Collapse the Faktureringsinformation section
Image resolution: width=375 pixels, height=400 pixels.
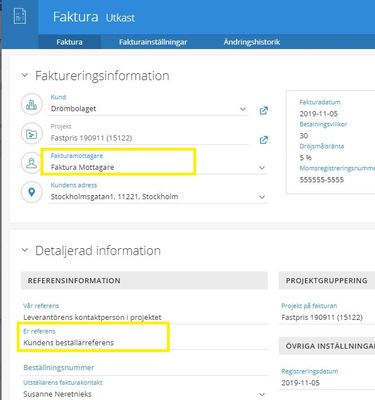(x=25, y=75)
